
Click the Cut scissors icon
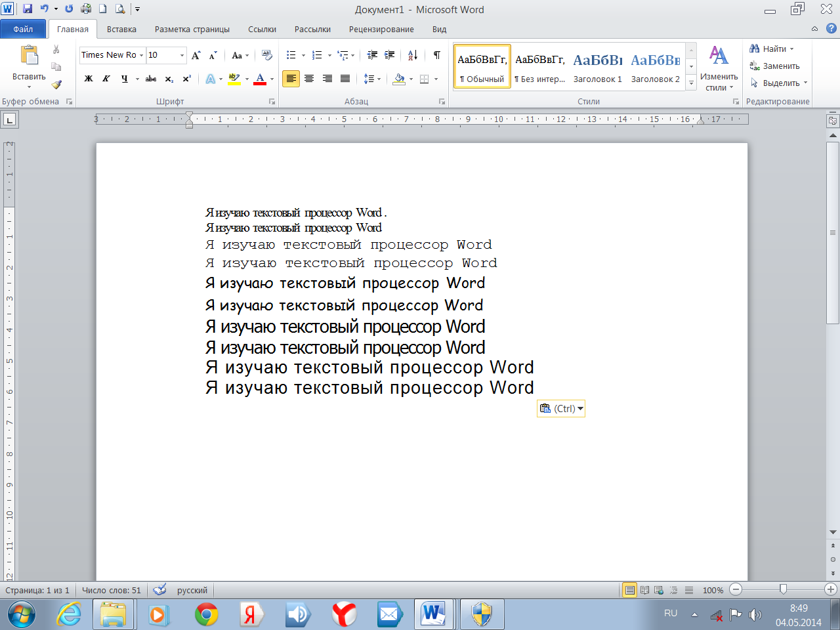(56, 49)
